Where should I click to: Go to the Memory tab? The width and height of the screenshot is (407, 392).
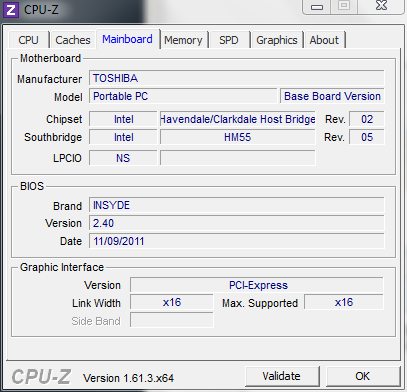[183, 40]
